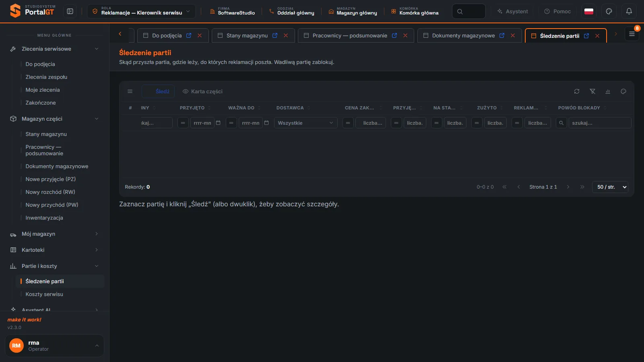Open the Asystent AI button
This screenshot has width=644, height=362.
pyautogui.click(x=512, y=11)
